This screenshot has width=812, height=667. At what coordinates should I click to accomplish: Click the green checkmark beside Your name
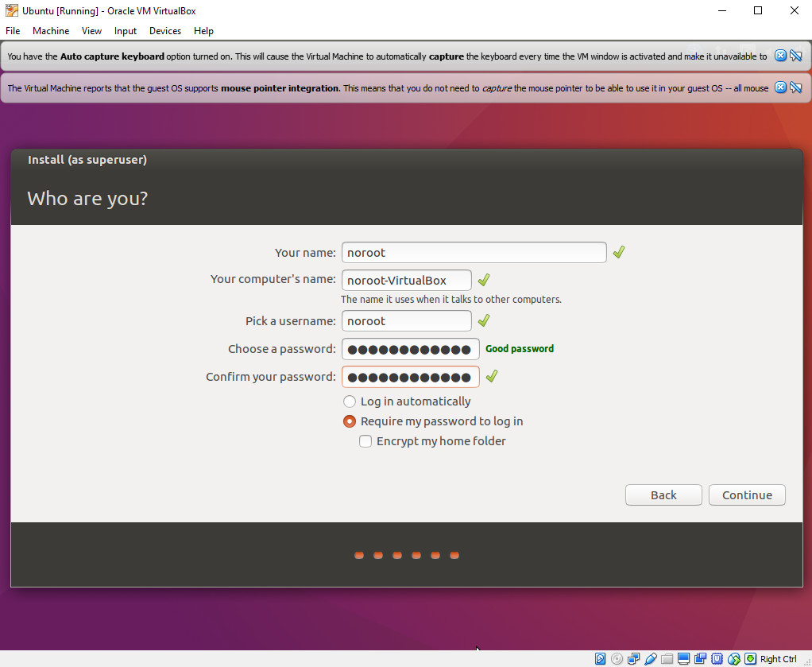(619, 252)
